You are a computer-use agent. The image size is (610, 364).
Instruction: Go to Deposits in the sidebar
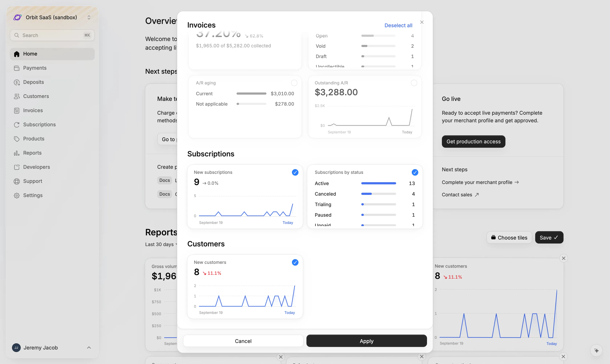(52, 82)
